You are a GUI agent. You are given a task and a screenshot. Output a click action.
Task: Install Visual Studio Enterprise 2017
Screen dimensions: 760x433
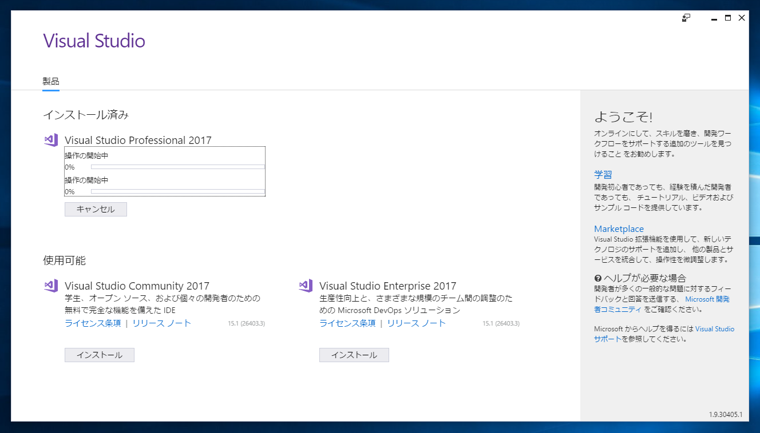354,355
